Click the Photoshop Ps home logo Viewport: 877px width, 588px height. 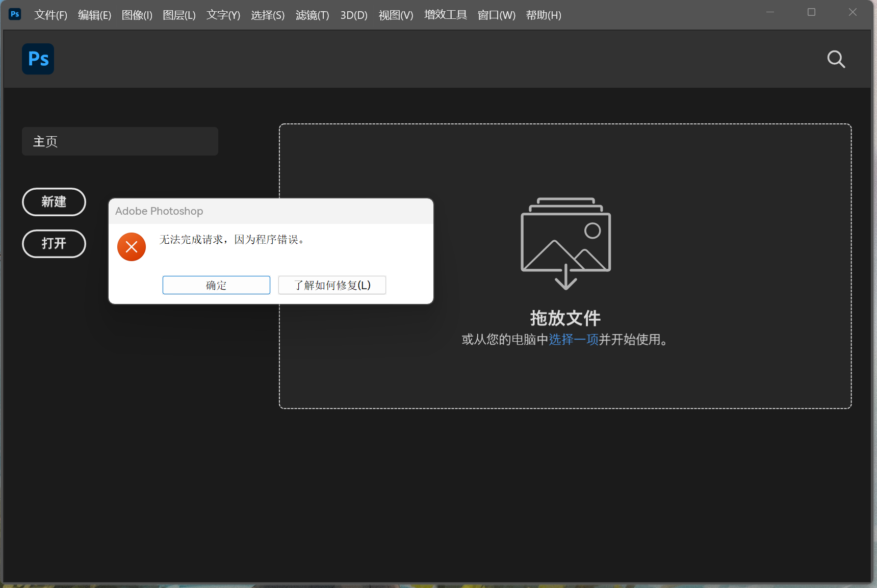click(38, 59)
